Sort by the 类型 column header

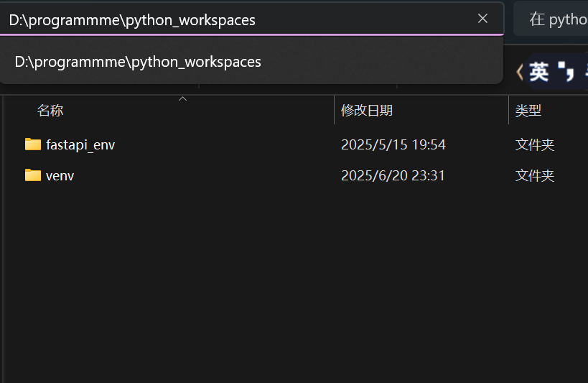pyautogui.click(x=528, y=111)
